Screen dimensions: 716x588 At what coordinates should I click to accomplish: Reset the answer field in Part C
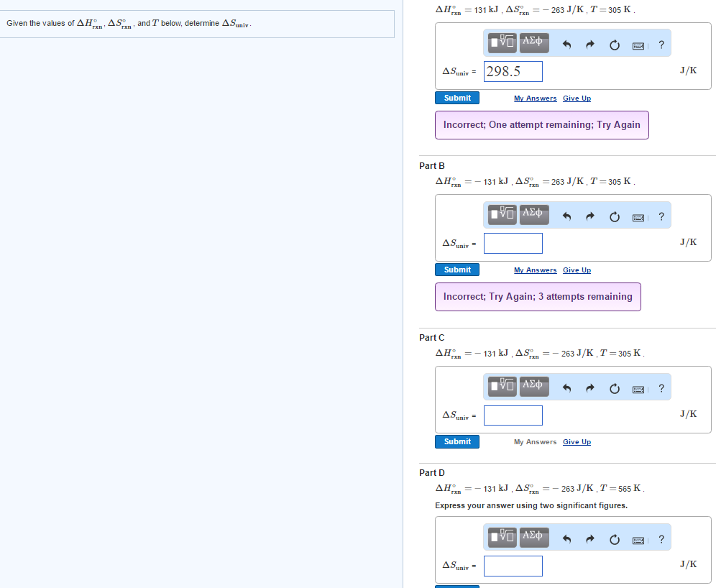[x=614, y=387]
